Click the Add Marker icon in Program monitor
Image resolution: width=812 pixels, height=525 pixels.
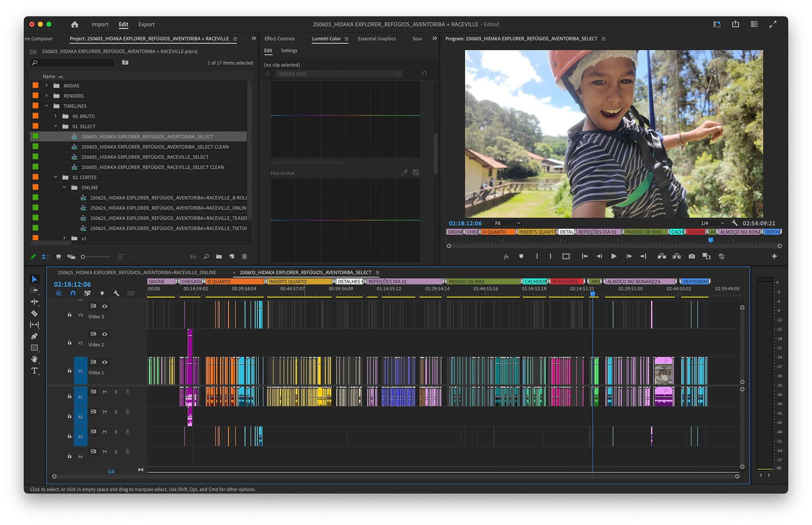521,256
